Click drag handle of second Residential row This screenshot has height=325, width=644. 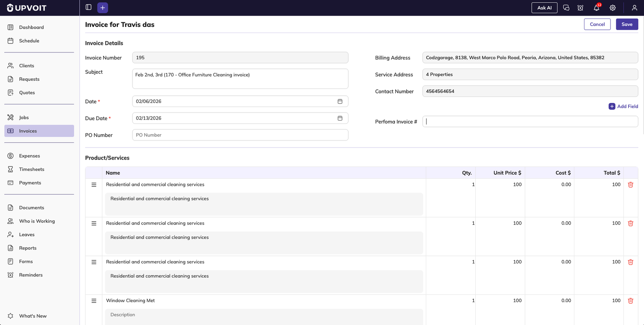[94, 223]
